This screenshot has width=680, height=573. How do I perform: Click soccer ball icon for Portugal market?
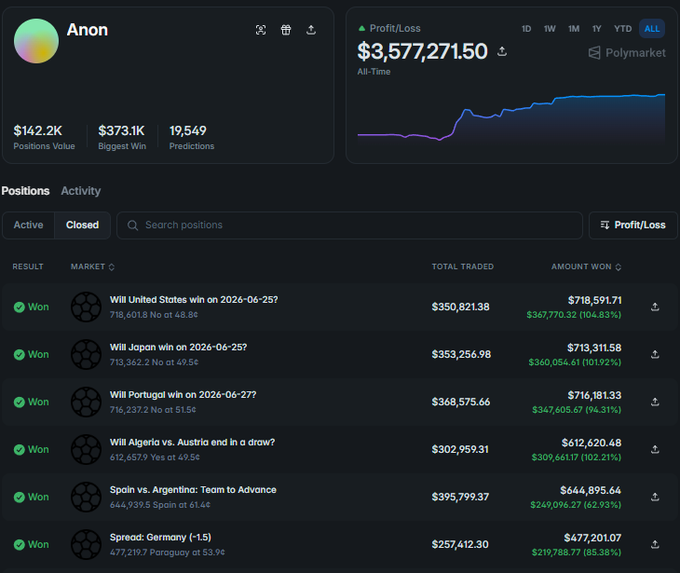[86, 402]
